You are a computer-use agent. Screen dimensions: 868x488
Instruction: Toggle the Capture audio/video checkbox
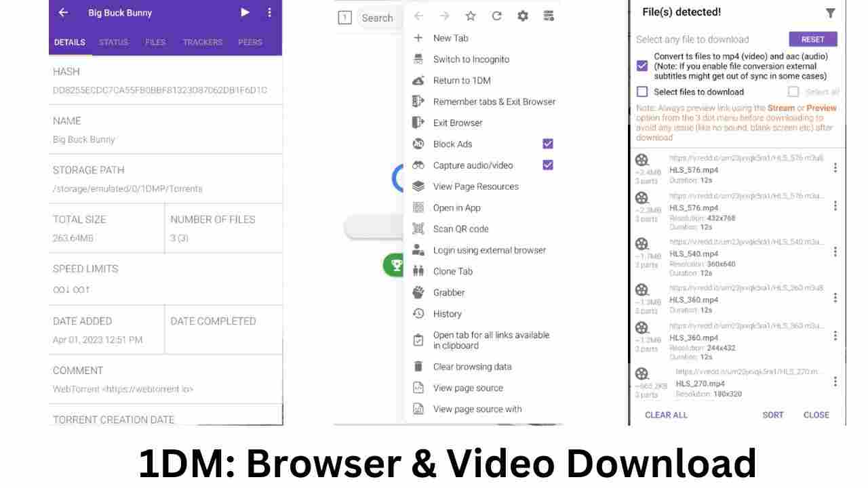click(548, 165)
